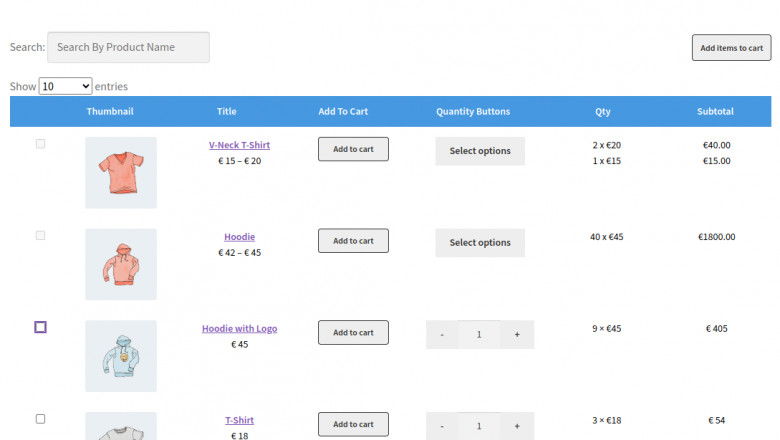This screenshot has width=780, height=440.
Task: Add Hoodie with Logo to cart
Action: point(353,333)
